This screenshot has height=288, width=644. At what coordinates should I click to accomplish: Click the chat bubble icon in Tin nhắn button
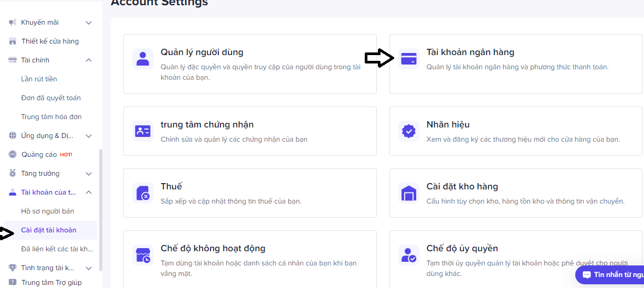[586, 275]
